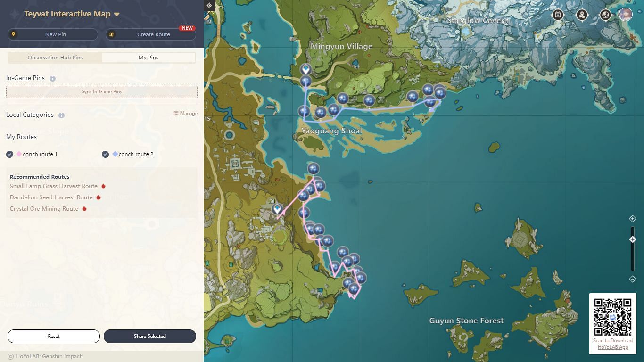Follow the Scan to Download HoYoLAB App link
644x362 pixels.
tap(613, 344)
